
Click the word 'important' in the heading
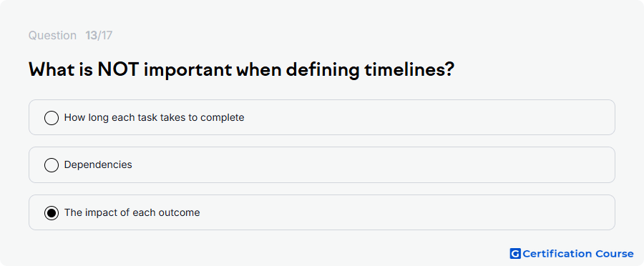click(187, 72)
